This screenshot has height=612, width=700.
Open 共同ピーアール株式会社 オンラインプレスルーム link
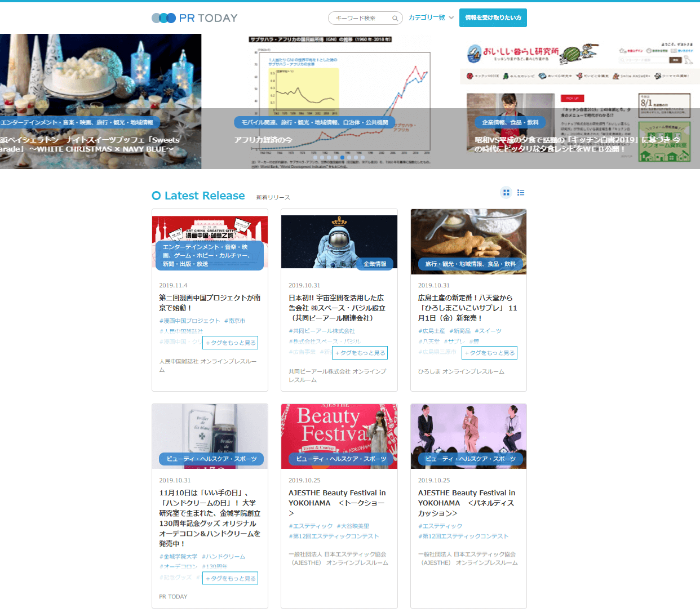pos(337,376)
